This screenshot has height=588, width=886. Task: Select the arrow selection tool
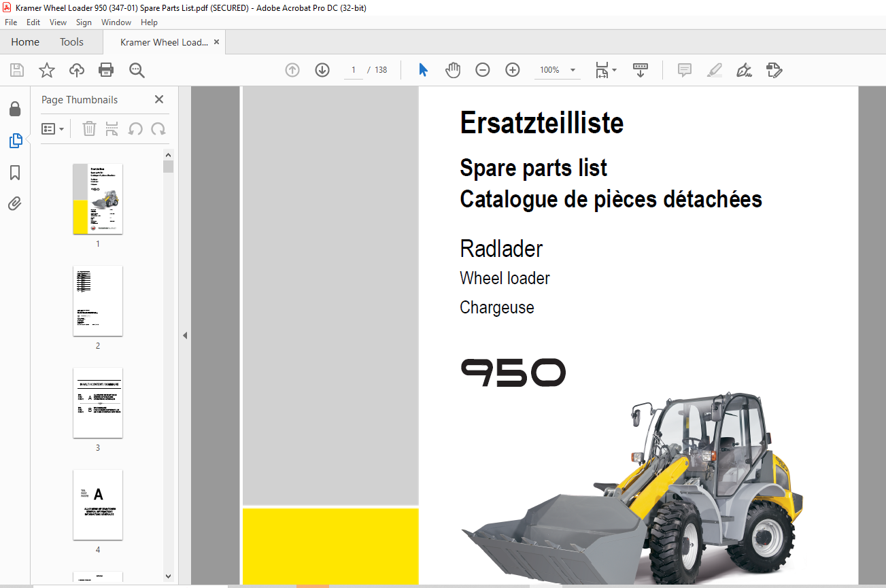[423, 70]
